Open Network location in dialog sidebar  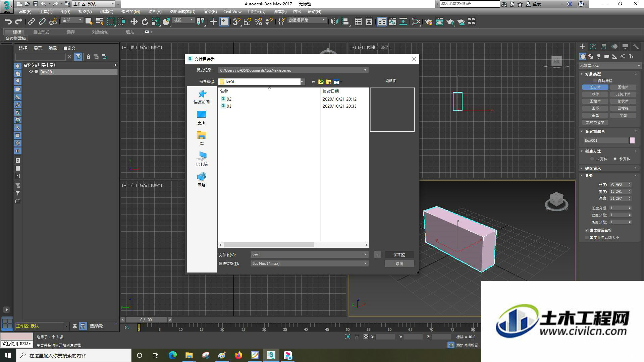pos(201,180)
